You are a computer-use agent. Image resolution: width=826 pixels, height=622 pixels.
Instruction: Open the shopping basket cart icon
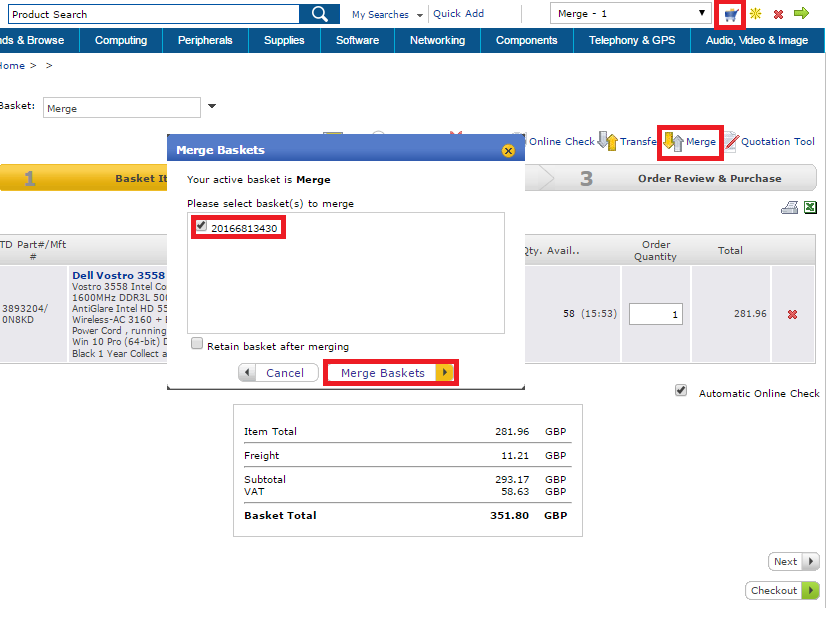(x=732, y=15)
